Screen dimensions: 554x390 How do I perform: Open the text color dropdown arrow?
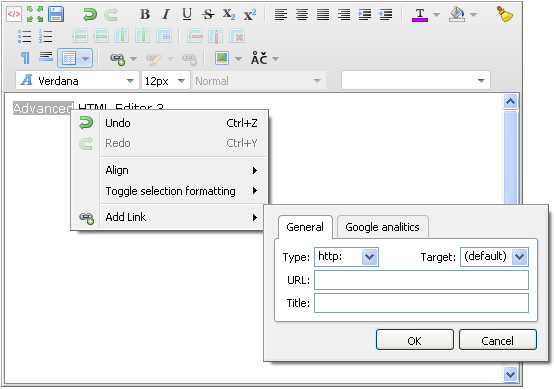[x=436, y=15]
